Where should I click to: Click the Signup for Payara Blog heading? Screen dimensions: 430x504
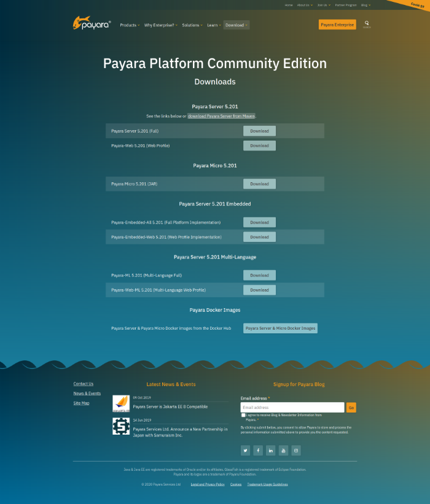(299, 384)
